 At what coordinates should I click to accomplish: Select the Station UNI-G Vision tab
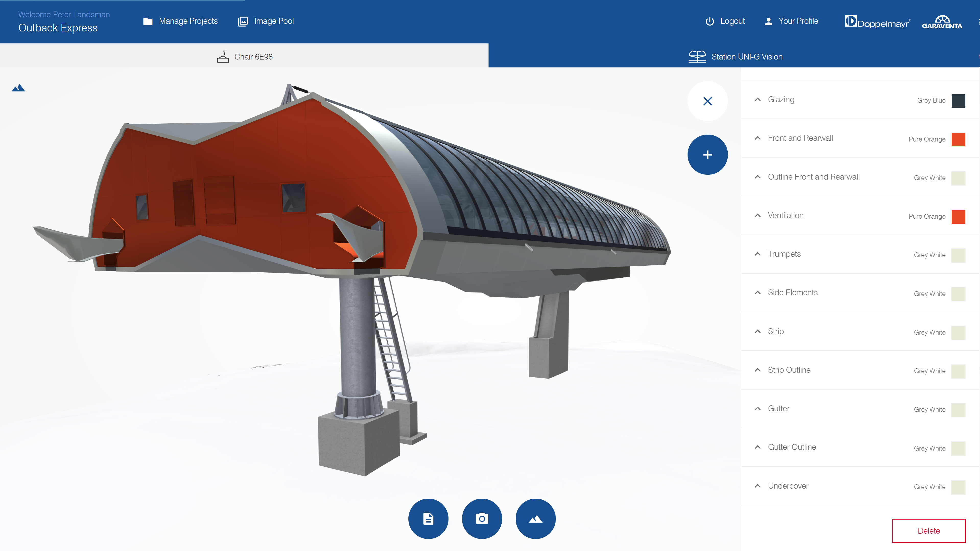pyautogui.click(x=735, y=57)
